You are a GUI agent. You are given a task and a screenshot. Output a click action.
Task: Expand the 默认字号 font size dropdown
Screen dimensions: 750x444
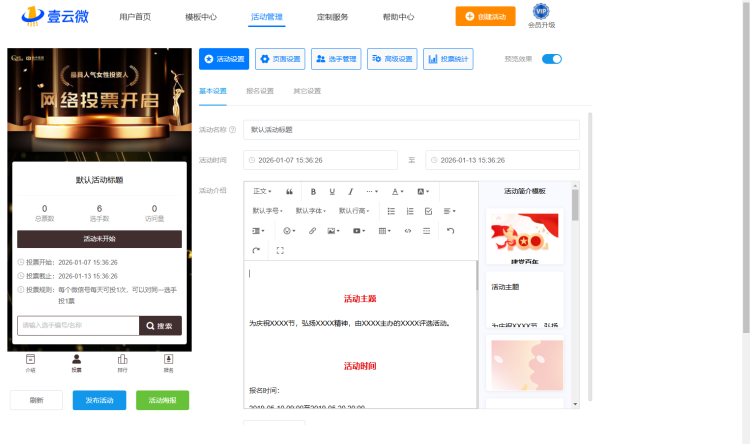pos(267,211)
